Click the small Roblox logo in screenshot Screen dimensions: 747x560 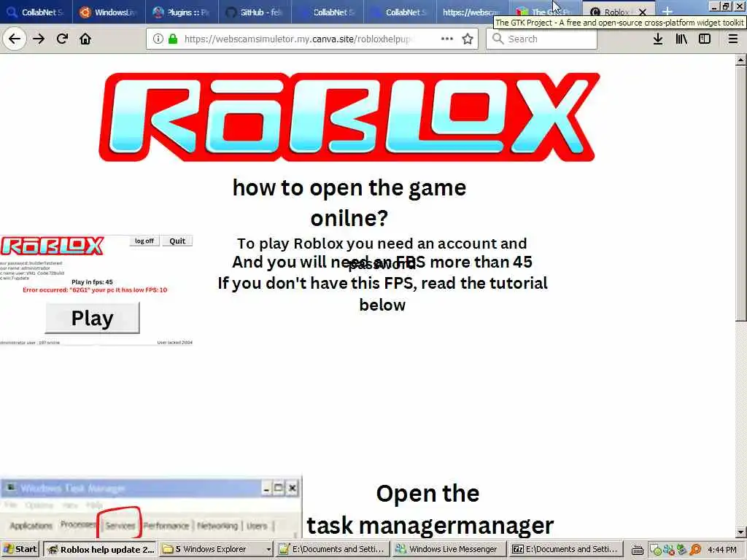click(x=52, y=246)
